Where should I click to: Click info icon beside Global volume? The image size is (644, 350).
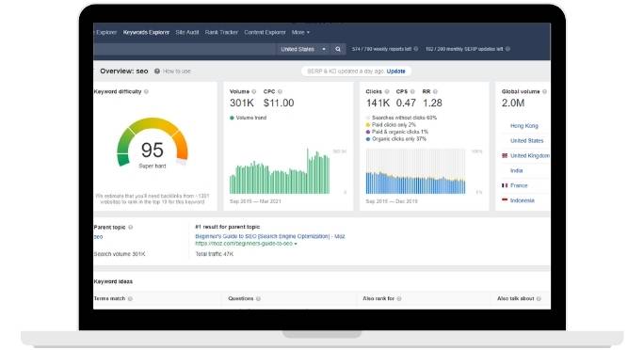click(544, 92)
